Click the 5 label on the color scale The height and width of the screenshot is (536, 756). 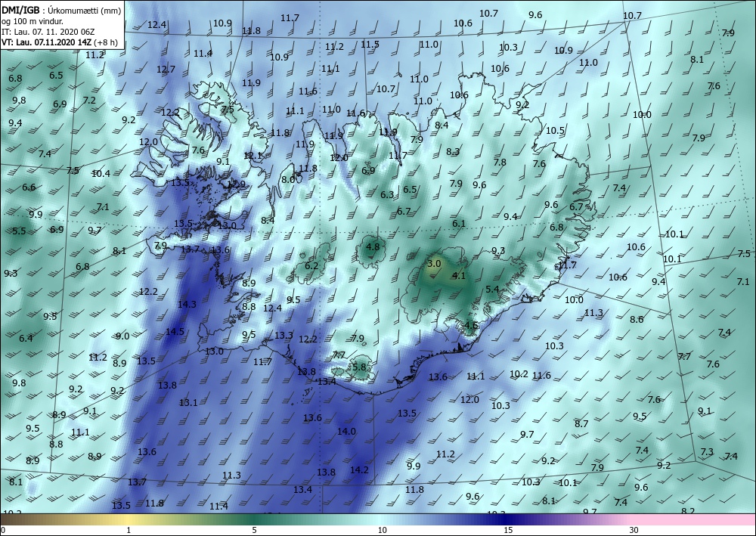(x=254, y=530)
